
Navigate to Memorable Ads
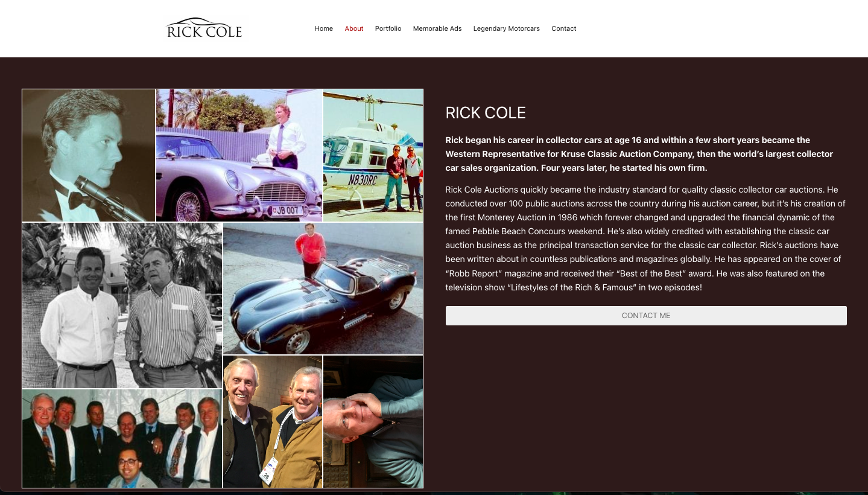(437, 28)
